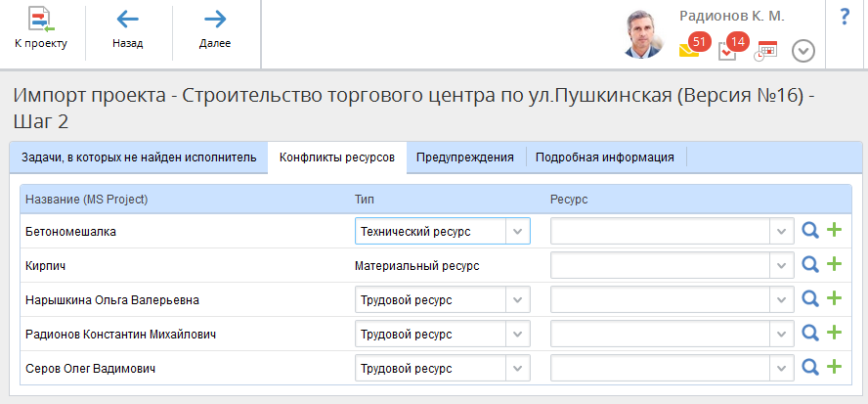The image size is (868, 404).
Task: Open type dropdown for Бетономешалка
Action: coord(517,231)
